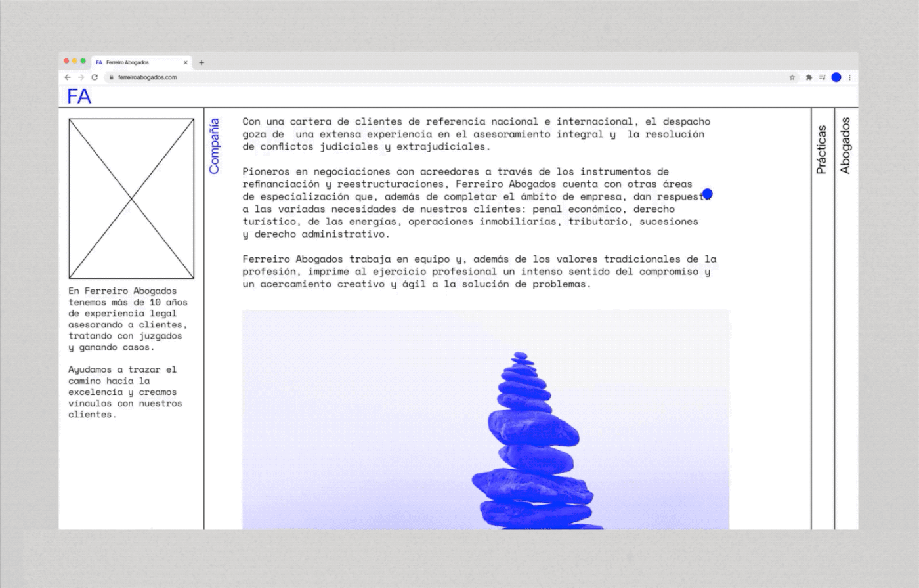Click paragraph starting 'Pioneros en negociaciones'
Screen dimensions: 919x588
click(477, 203)
